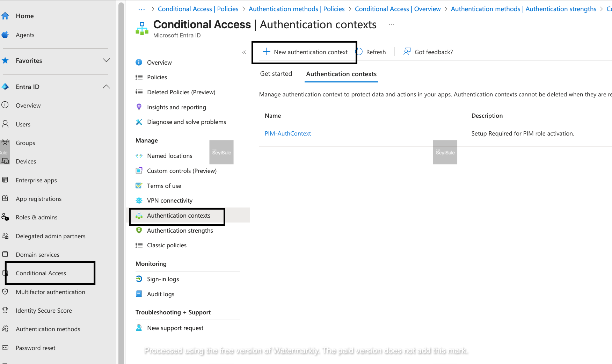Click the Audit logs icon
The width and height of the screenshot is (612, 364).
[x=139, y=294]
